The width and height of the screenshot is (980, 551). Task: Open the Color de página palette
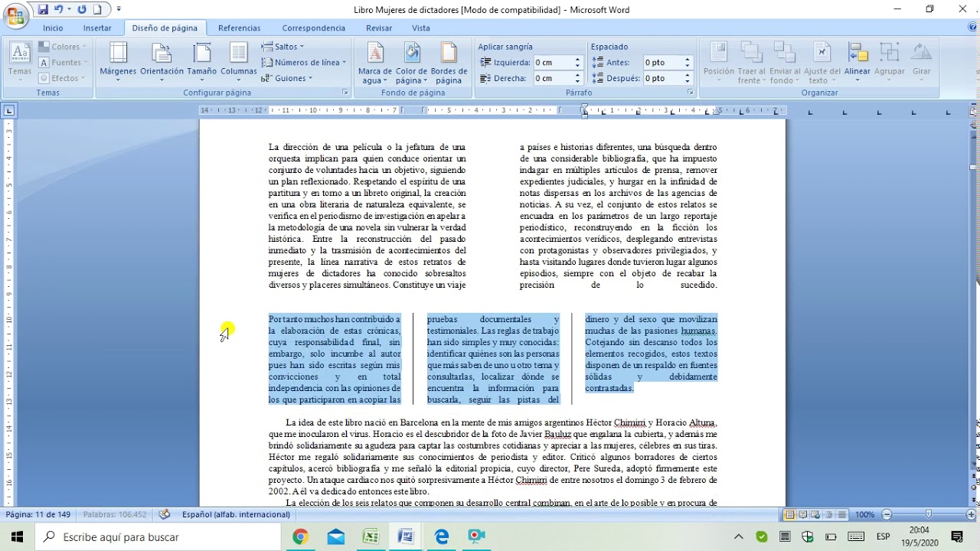click(412, 62)
